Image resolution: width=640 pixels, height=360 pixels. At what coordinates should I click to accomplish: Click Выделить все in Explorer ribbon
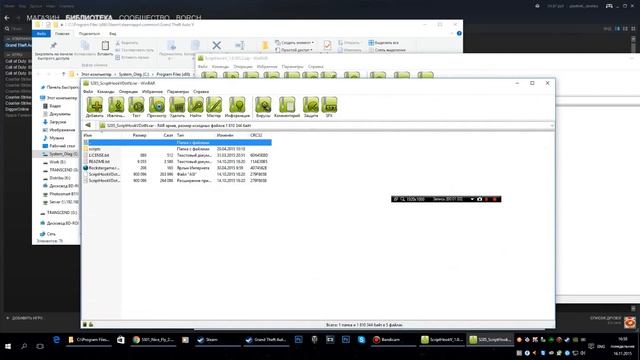(384, 42)
